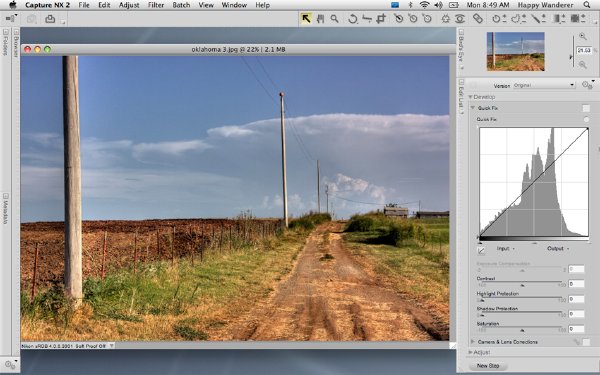The image size is (600, 375).
Task: Select the Zoom magnifier tool
Action: click(x=335, y=18)
